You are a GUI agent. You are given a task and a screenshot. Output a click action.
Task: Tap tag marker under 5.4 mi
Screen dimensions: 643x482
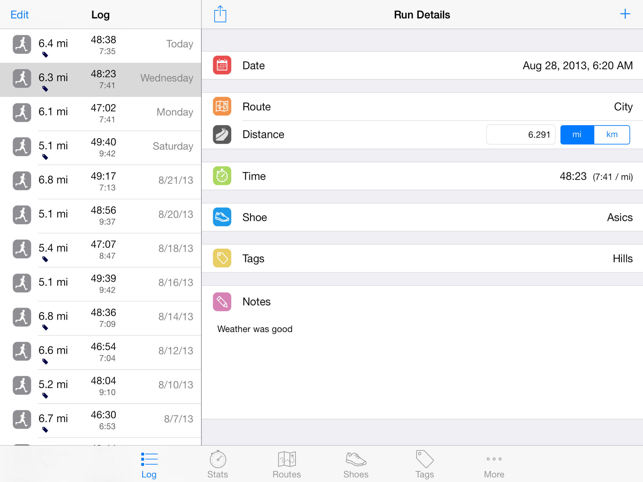click(x=45, y=259)
